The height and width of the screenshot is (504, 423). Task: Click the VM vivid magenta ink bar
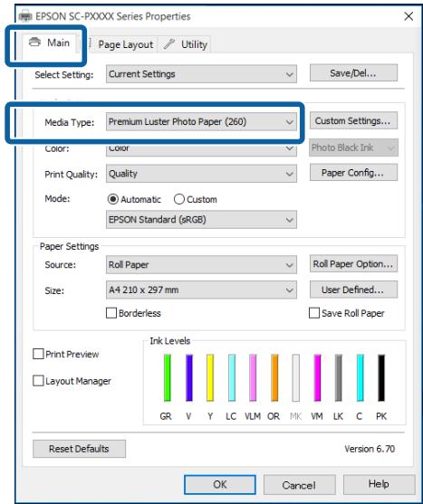point(317,377)
